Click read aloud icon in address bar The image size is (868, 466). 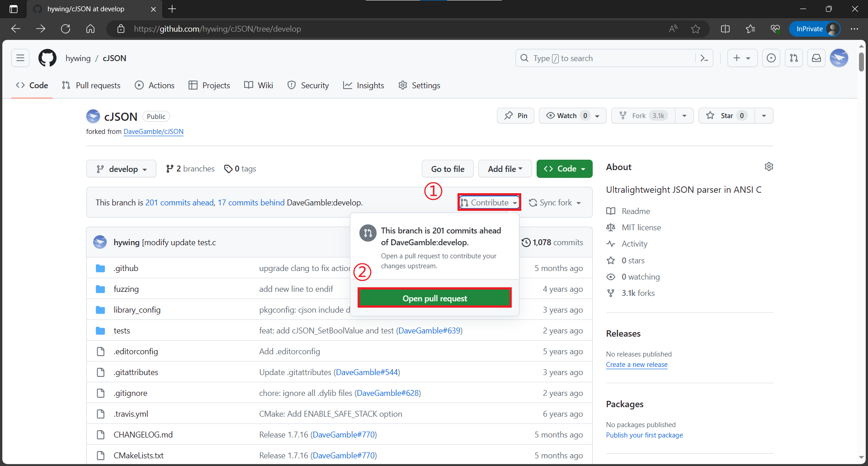(673, 29)
